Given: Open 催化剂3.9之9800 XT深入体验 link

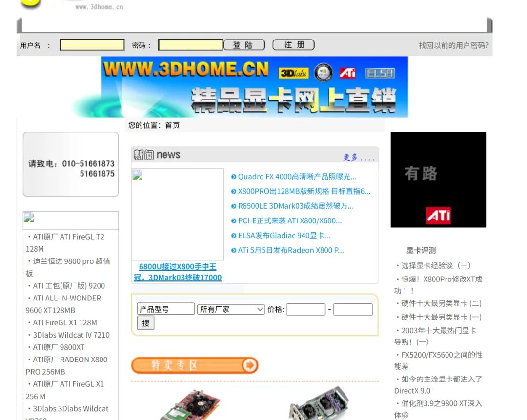Looking at the screenshot, I should 438,409.
